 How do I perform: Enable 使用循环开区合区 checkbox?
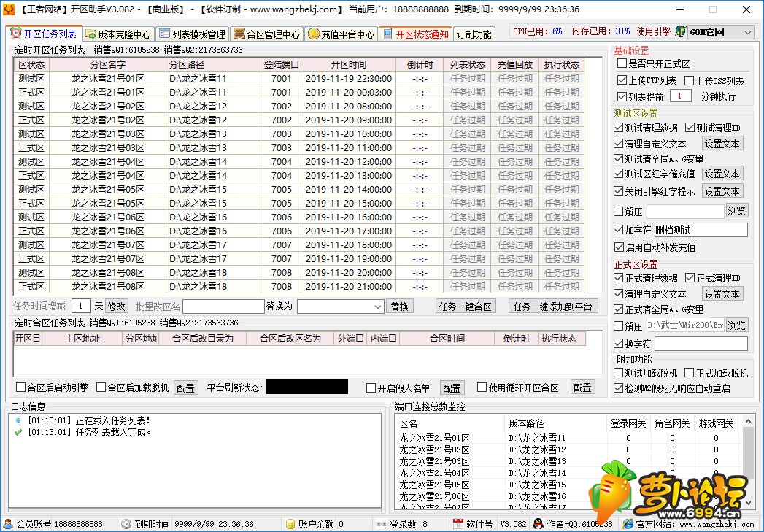click(x=482, y=388)
